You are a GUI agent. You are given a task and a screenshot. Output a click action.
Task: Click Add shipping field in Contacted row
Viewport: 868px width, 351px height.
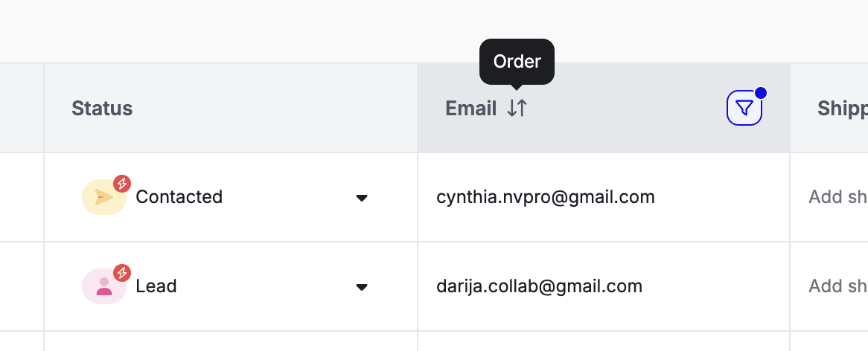(x=829, y=197)
